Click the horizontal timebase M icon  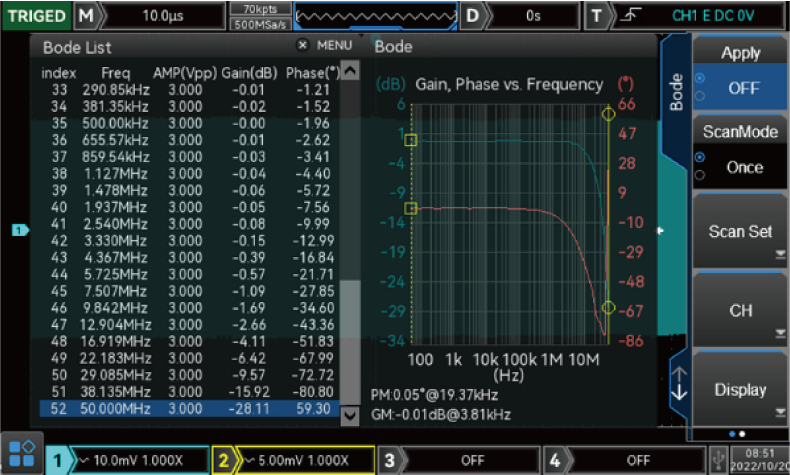pos(87,16)
